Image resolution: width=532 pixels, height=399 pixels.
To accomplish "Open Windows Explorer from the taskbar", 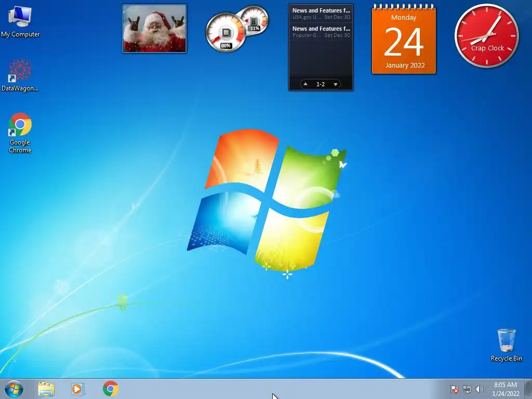I will click(46, 389).
